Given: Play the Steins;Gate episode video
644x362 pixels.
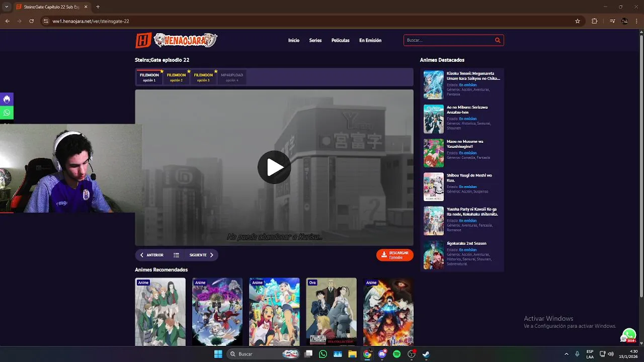Looking at the screenshot, I should (274, 167).
